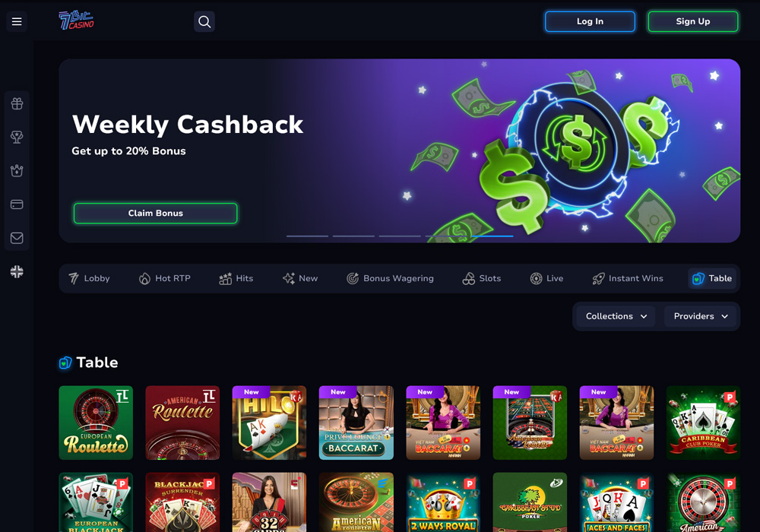Open the envelope messages icon
Image resolution: width=760 pixels, height=532 pixels.
click(x=17, y=238)
